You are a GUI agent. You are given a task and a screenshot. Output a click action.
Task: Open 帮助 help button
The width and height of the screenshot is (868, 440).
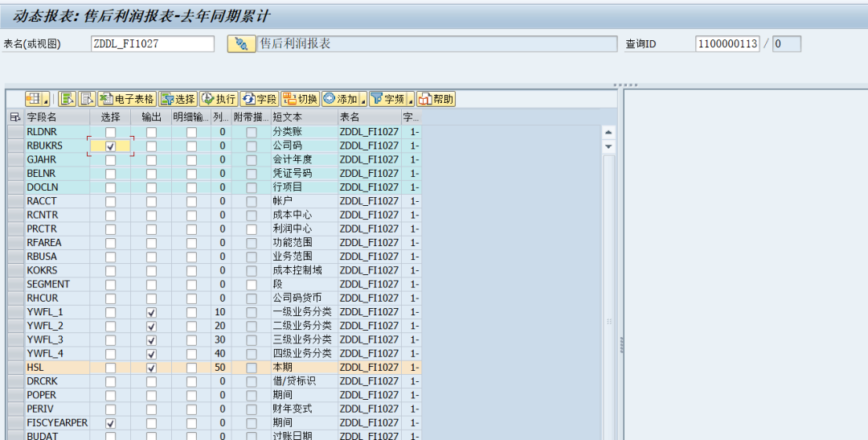436,99
